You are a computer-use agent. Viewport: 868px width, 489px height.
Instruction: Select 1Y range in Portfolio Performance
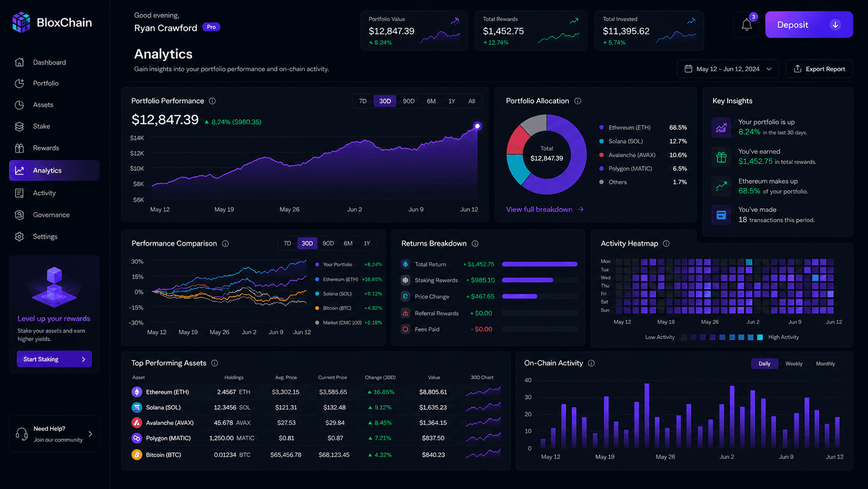click(x=452, y=101)
